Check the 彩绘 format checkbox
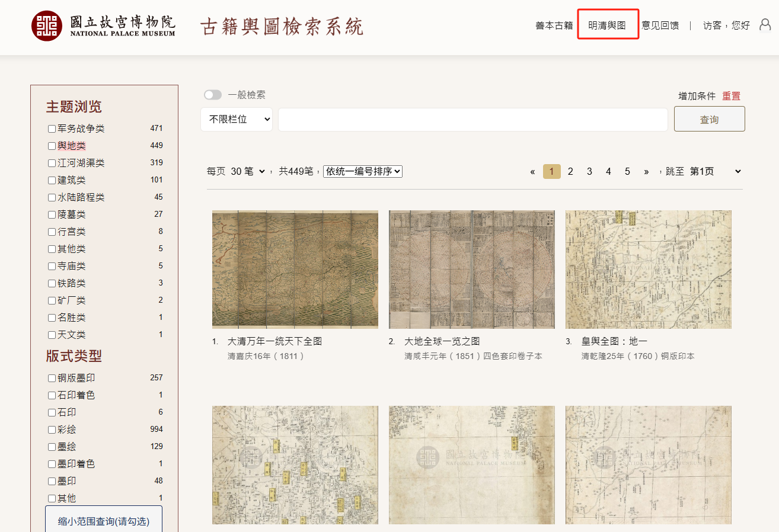This screenshot has width=779, height=532. tap(52, 430)
